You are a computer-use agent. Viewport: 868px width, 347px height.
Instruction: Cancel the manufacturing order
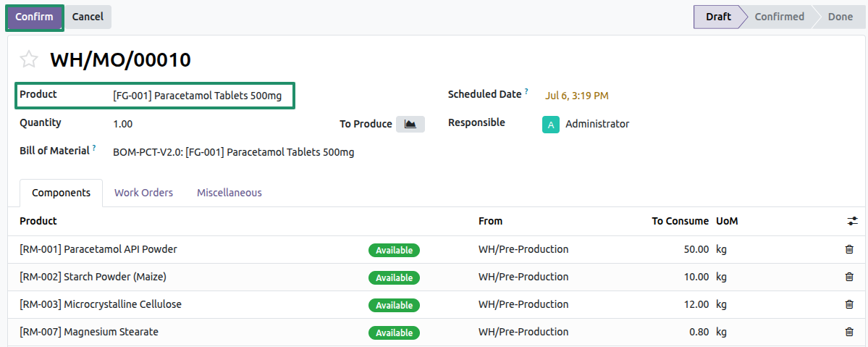[88, 17]
